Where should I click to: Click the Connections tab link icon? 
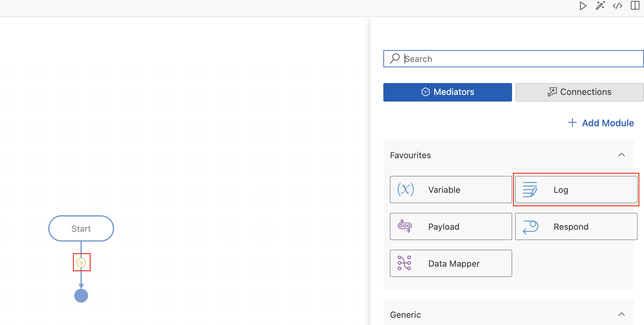coord(552,92)
